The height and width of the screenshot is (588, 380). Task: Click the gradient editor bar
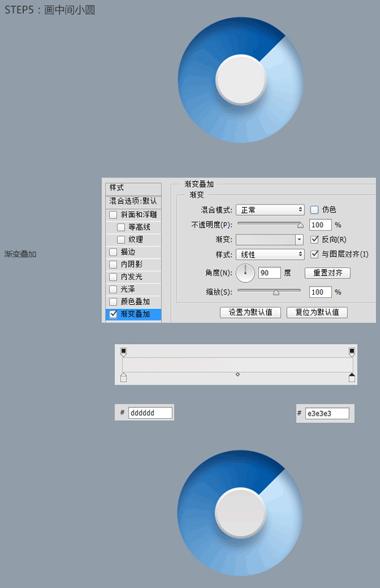pyautogui.click(x=237, y=365)
